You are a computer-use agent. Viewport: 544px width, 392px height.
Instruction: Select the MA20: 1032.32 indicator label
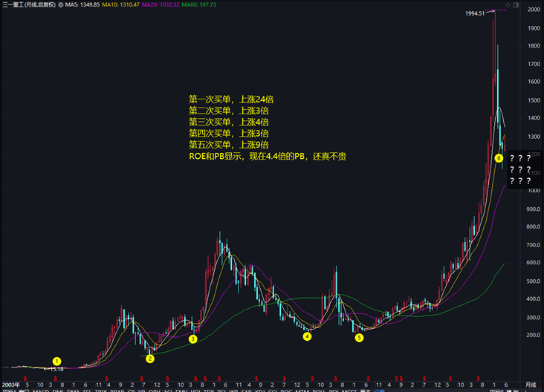pyautogui.click(x=161, y=5)
